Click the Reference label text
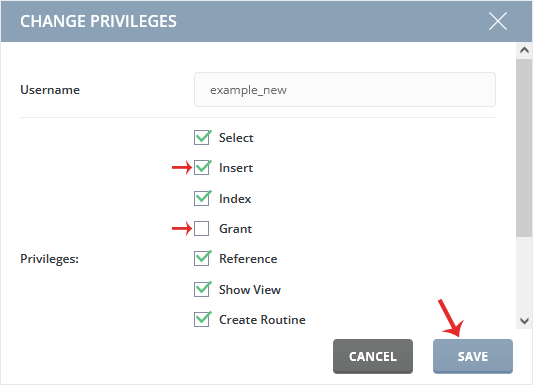 click(x=248, y=259)
